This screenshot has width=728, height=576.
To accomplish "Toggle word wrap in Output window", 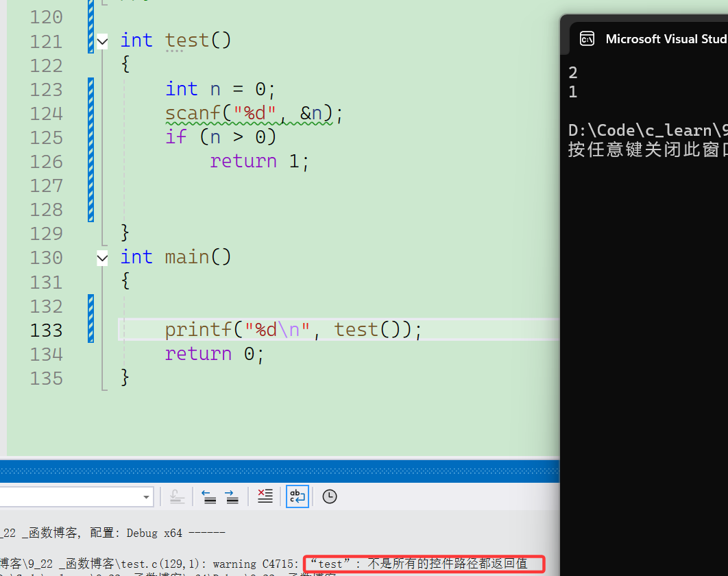I will coord(297,496).
